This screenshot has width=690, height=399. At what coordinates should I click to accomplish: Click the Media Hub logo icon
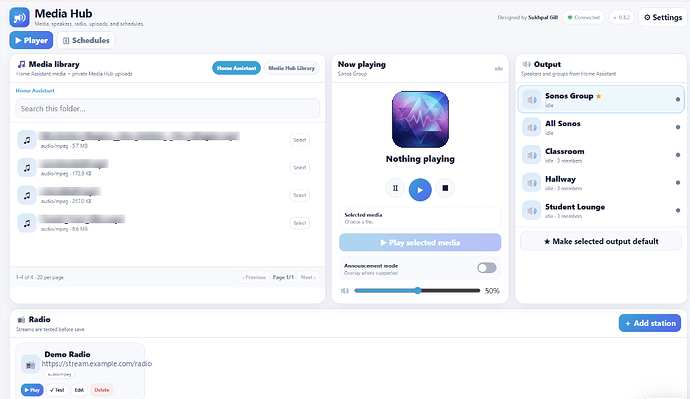[19, 18]
